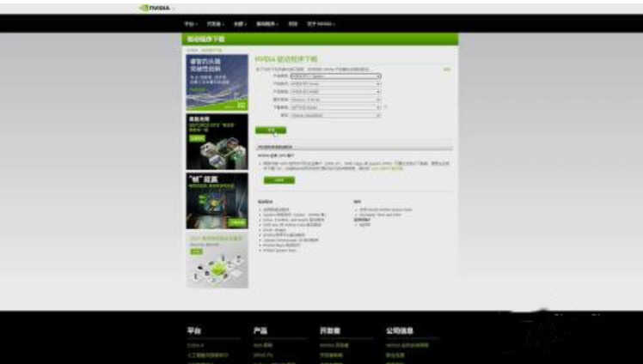Viewport: 643px width, 364px height.
Task: Open the GeForce RTX sidebar banner with graphics cards
Action: [x=217, y=142]
